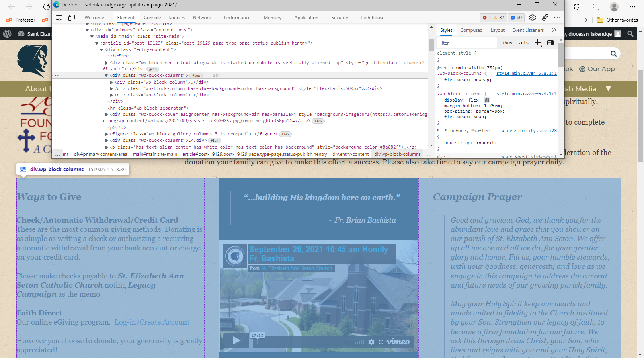The height and width of the screenshot is (358, 644).
Task: Open DevTools settings gear
Action: [533, 18]
